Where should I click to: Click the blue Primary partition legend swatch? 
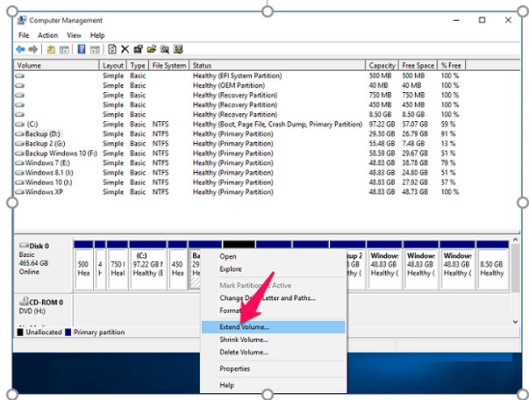click(68, 332)
